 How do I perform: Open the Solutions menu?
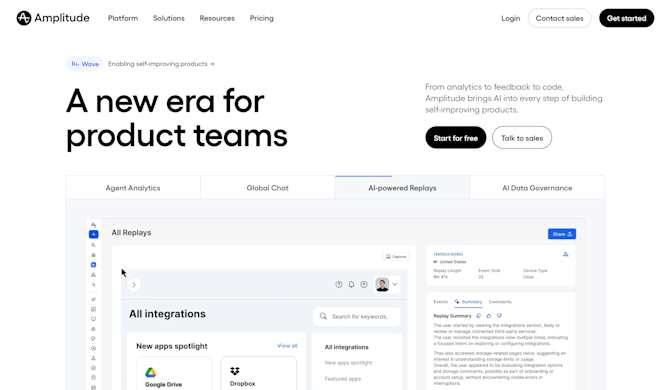[169, 18]
